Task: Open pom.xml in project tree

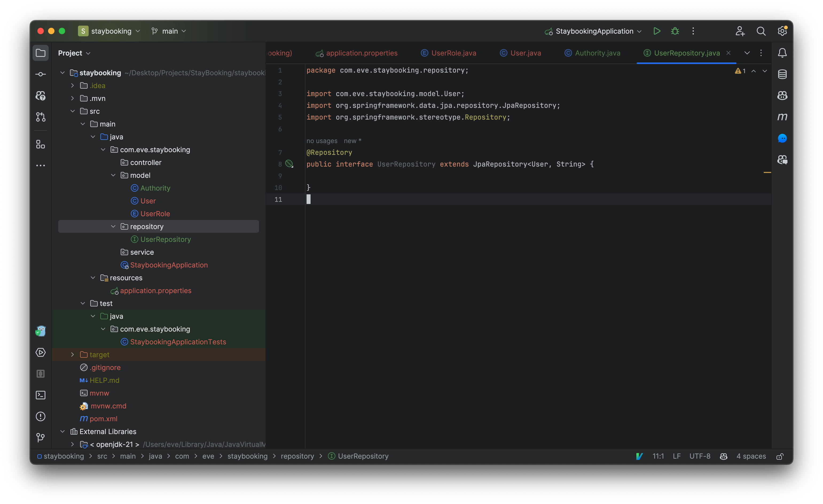Action: (103, 419)
